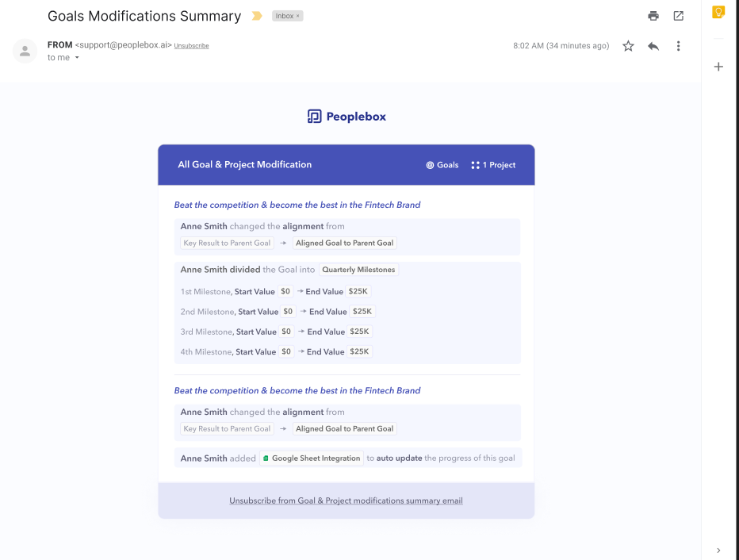Collapse side panel chevron arrow
739x560 pixels.
click(718, 550)
